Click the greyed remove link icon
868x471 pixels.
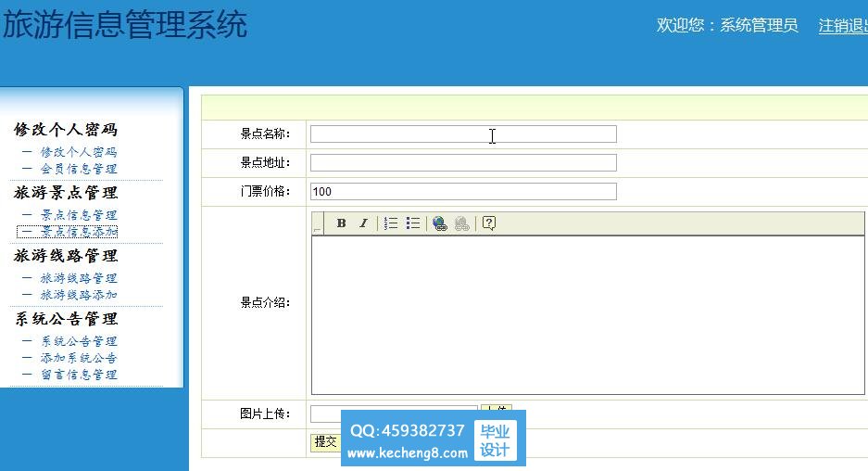tap(461, 223)
